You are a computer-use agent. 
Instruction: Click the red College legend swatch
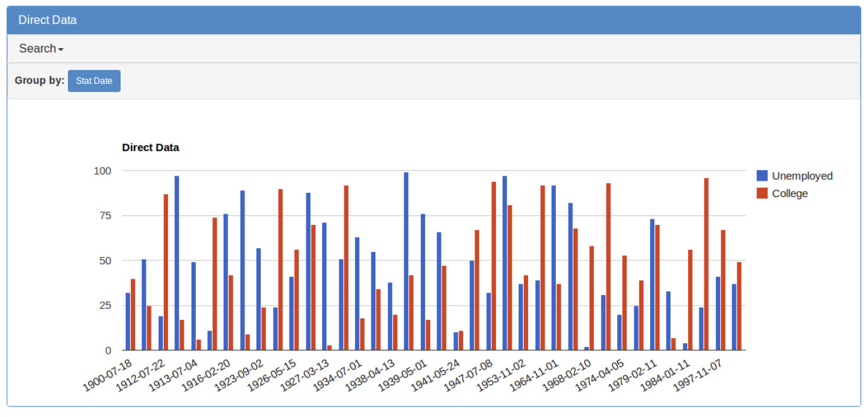point(762,193)
